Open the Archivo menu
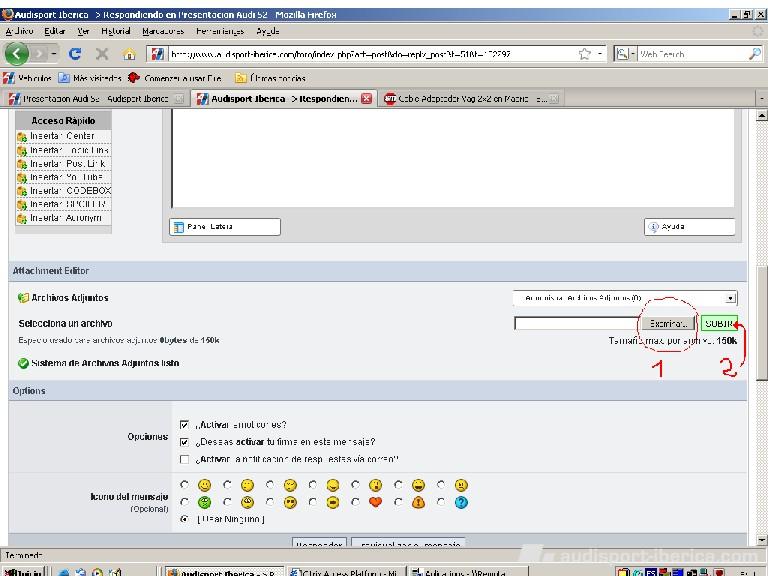 (x=19, y=31)
